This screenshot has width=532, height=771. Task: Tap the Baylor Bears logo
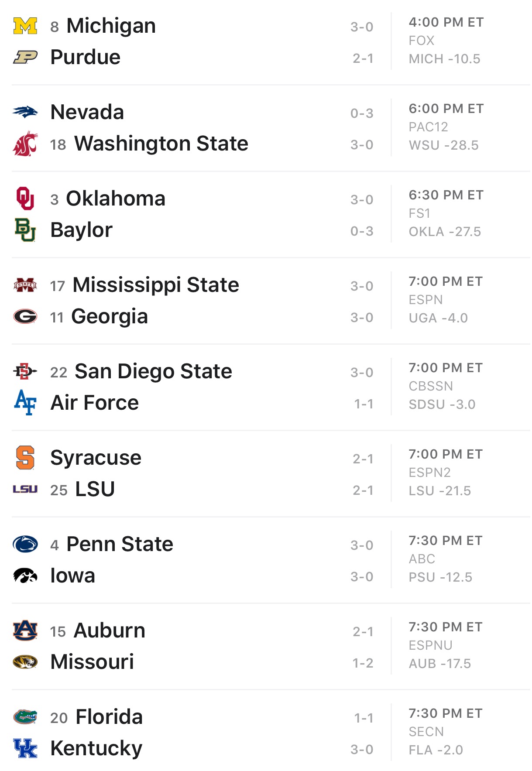coord(25,230)
